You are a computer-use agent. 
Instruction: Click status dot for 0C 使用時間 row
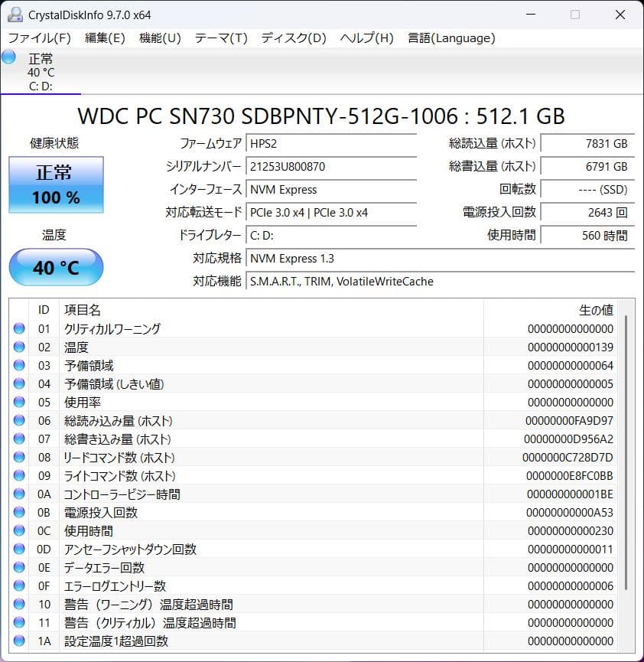19,530
